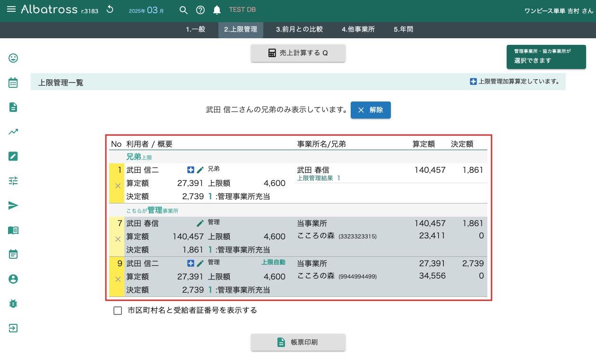Viewport: 596px width, 364px height.
Task: Click the 上限管理加算算定しています。 legend text
Action: click(519, 81)
